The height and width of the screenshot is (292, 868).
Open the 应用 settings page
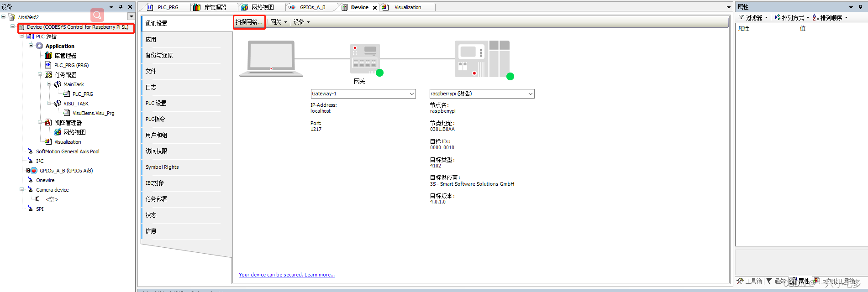181,40
